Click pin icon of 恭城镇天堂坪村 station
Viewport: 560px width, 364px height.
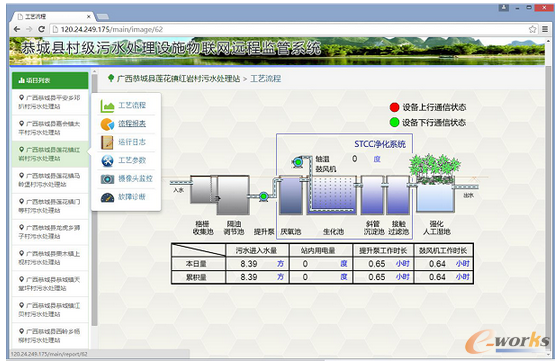[x=21, y=279]
